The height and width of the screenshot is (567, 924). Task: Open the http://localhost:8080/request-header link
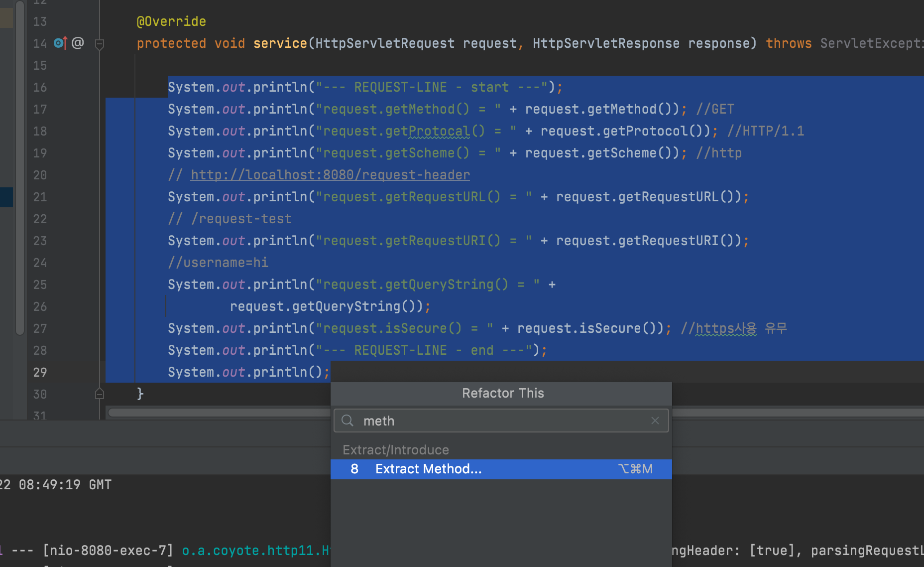coord(330,175)
